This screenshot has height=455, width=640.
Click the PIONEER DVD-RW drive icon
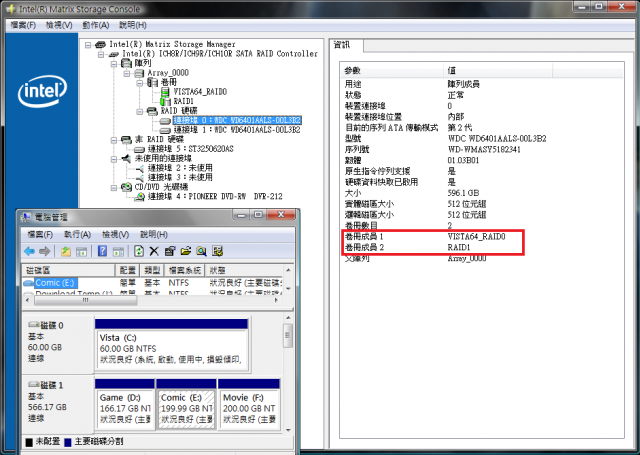139,197
